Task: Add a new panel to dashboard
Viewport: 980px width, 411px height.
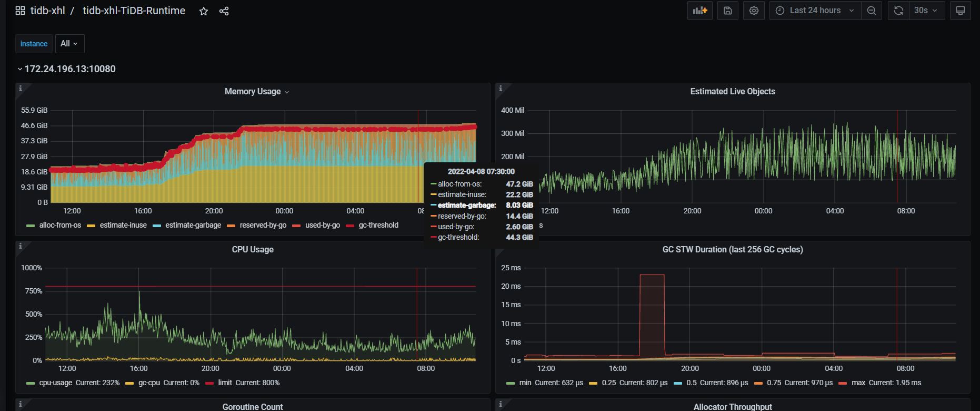Action: 699,11
